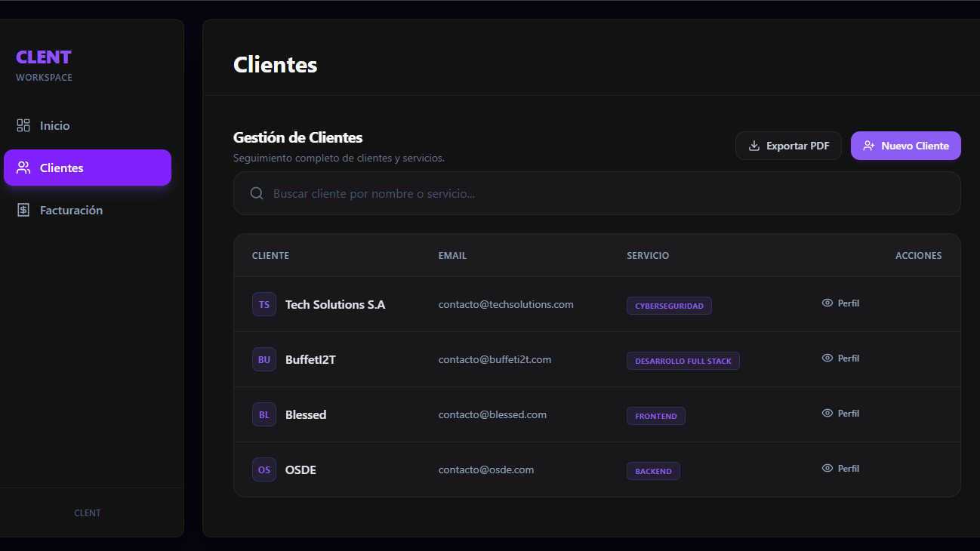Go to the Facturación section
The height and width of the screenshot is (551, 980).
point(71,211)
